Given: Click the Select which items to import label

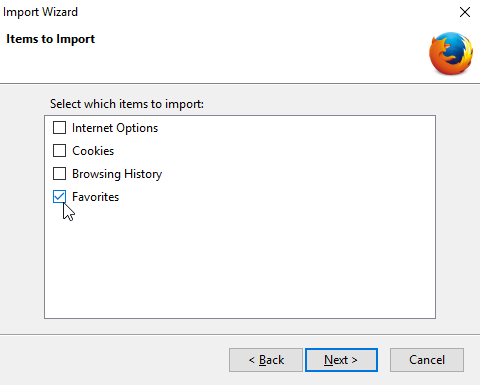Looking at the screenshot, I should click(x=127, y=104).
